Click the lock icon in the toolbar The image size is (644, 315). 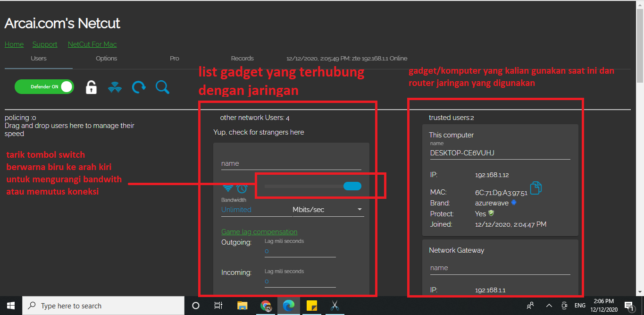click(91, 87)
